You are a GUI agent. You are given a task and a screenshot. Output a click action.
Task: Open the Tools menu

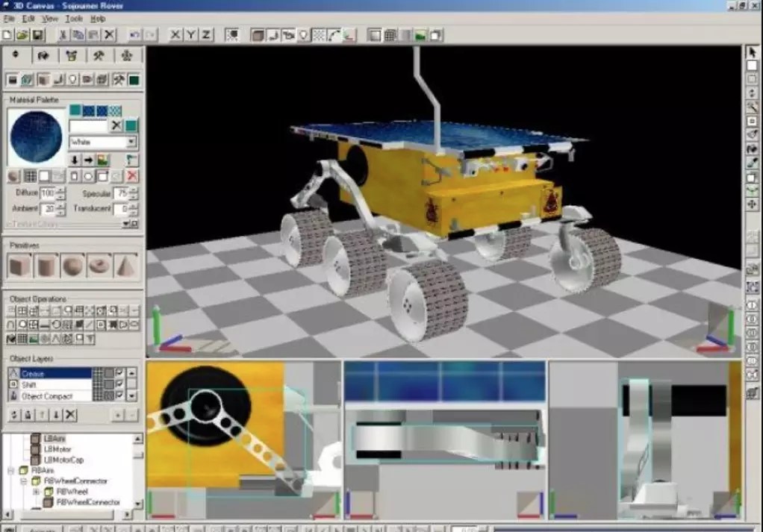(x=74, y=18)
